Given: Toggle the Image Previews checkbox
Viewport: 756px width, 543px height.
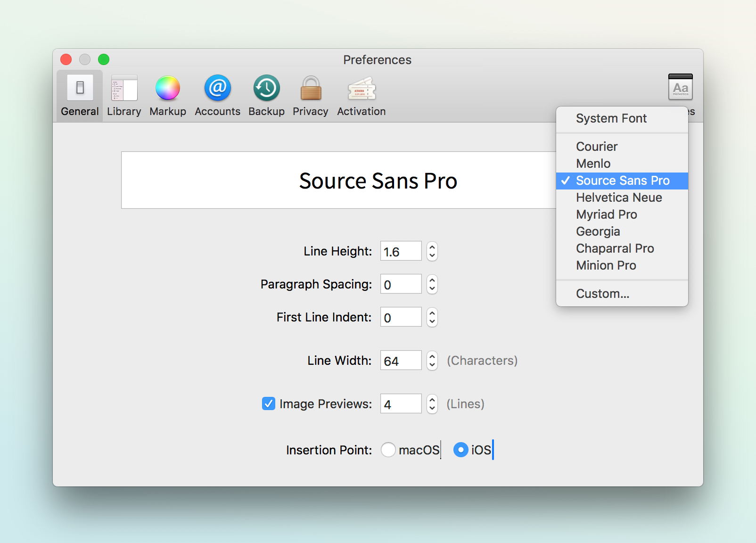Looking at the screenshot, I should [x=269, y=403].
